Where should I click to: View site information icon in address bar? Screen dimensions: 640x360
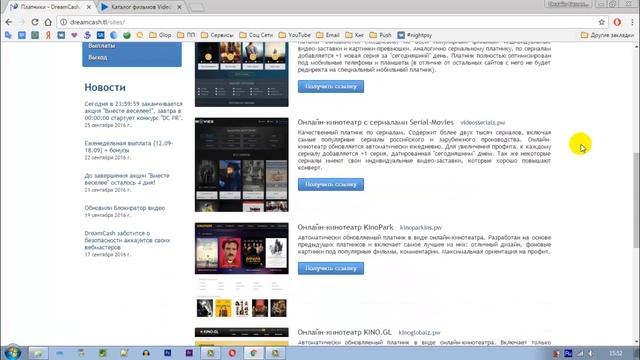pos(64,22)
